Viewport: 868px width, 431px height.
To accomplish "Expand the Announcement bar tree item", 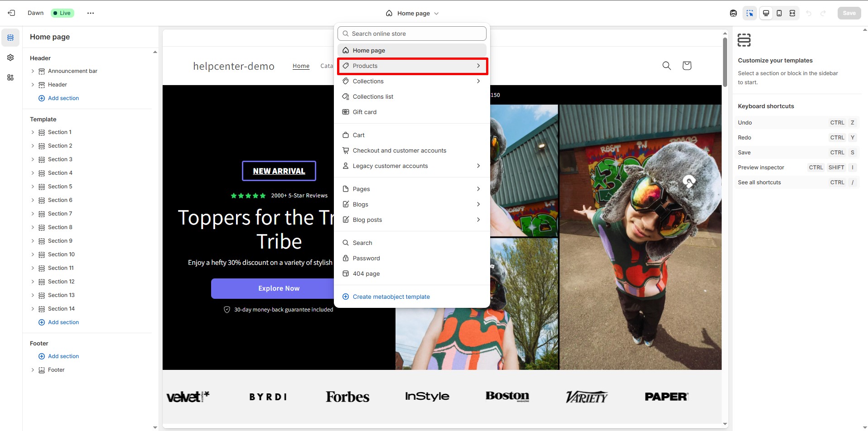I will tap(33, 71).
